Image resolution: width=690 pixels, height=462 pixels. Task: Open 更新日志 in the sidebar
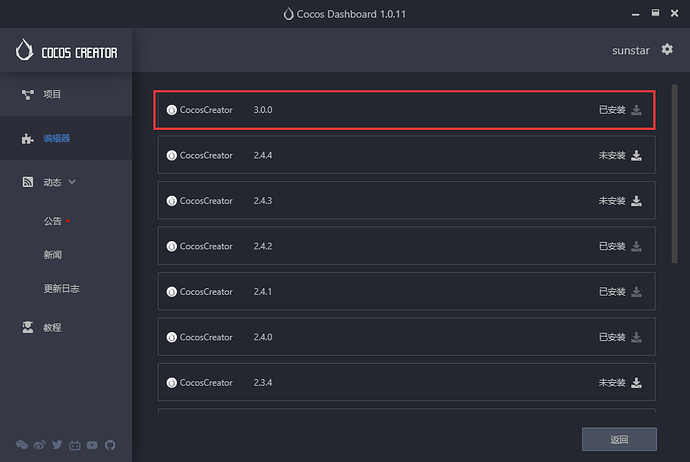click(x=61, y=289)
